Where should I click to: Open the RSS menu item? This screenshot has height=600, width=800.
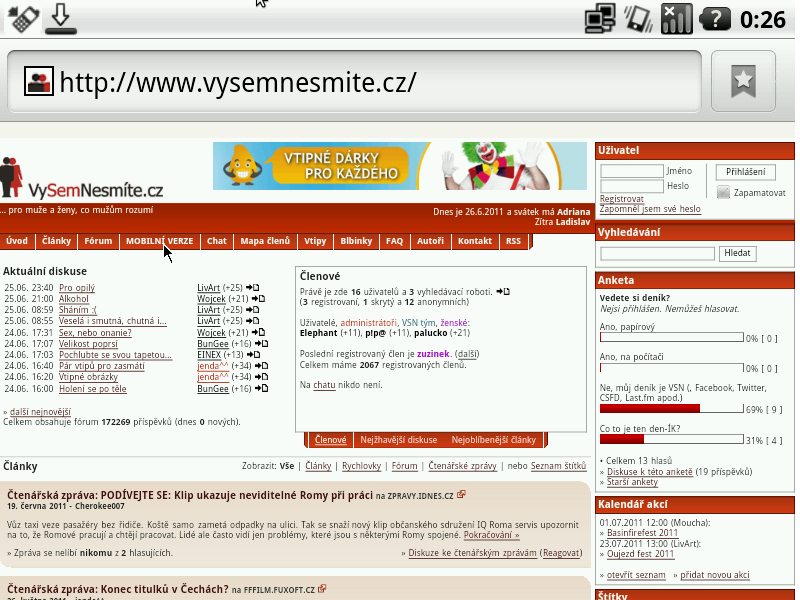513,241
